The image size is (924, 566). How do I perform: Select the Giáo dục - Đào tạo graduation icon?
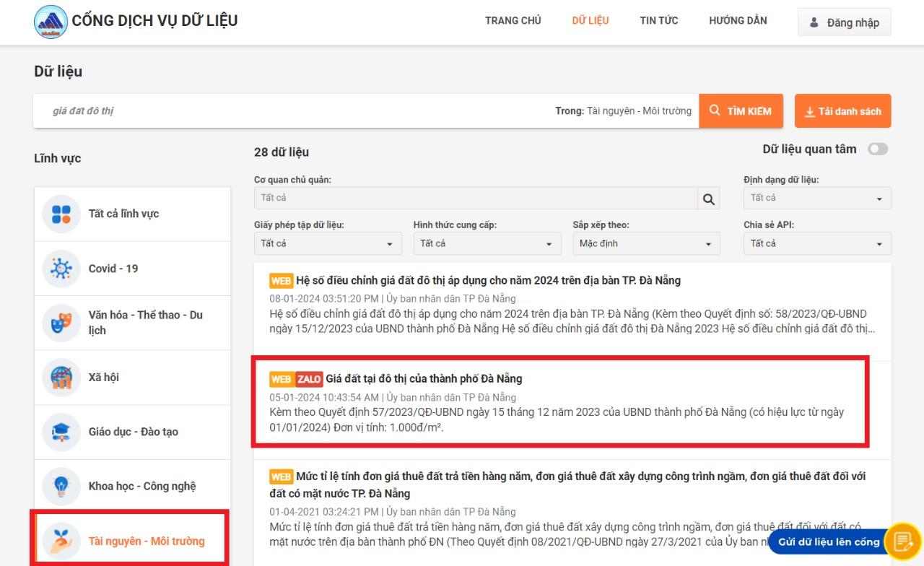tap(61, 432)
